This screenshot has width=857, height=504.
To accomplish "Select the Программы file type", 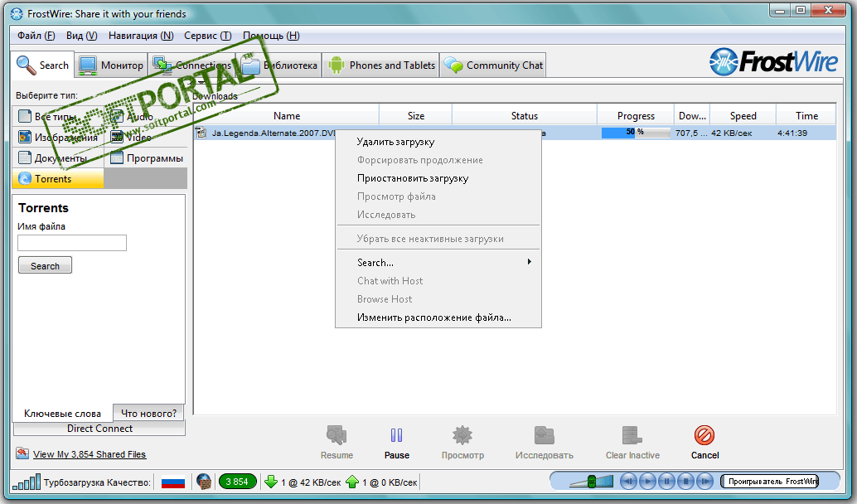I will (x=146, y=158).
